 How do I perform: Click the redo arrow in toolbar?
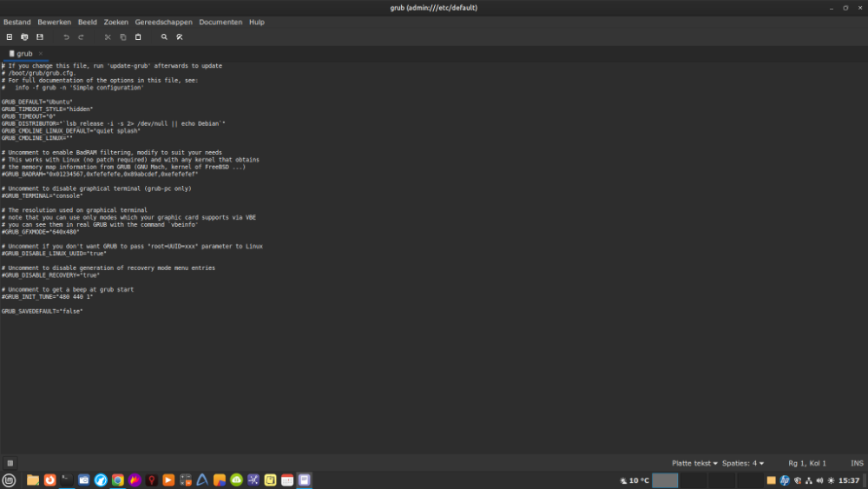[81, 37]
